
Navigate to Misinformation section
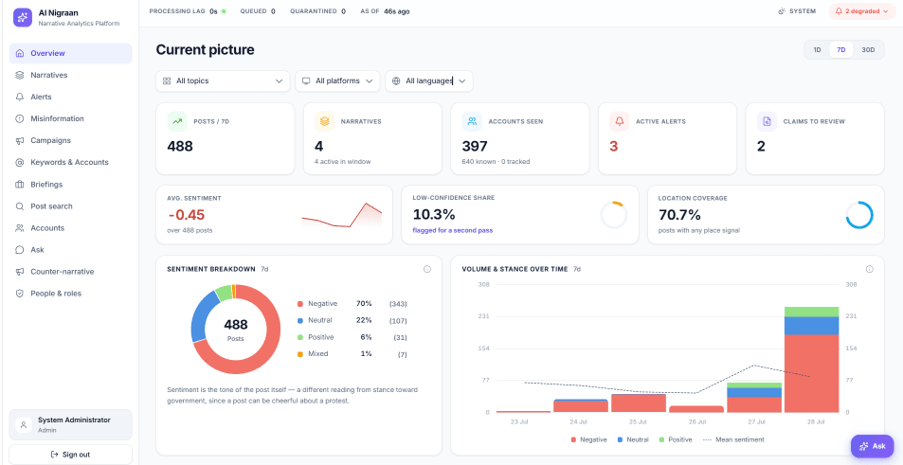[70, 119]
